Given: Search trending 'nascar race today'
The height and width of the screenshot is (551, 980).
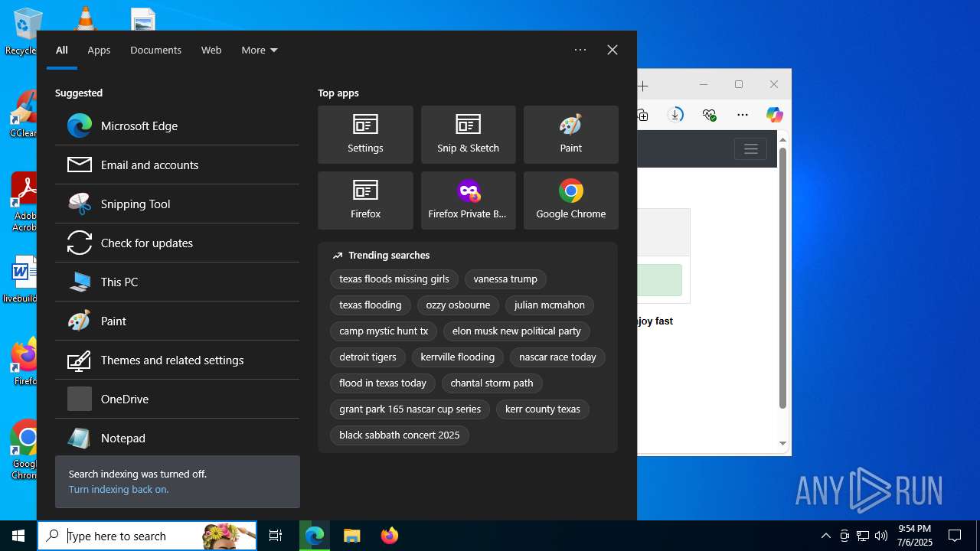Looking at the screenshot, I should point(557,357).
